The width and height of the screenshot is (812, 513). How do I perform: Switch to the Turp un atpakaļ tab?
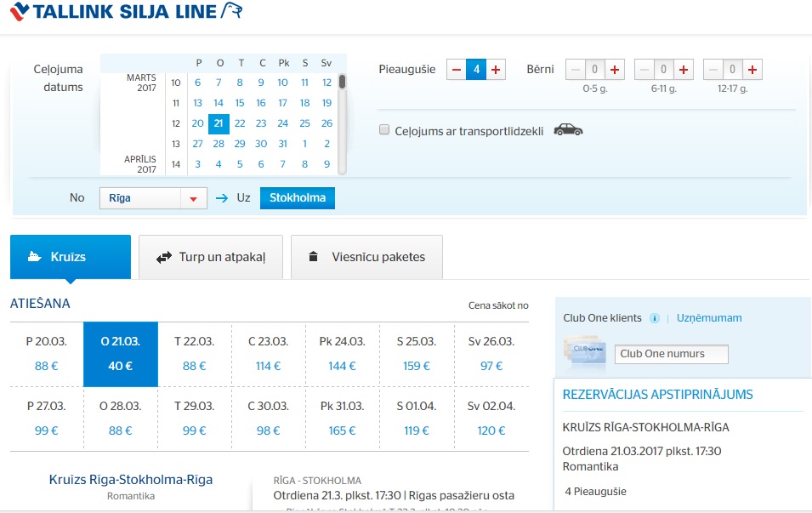coord(211,257)
